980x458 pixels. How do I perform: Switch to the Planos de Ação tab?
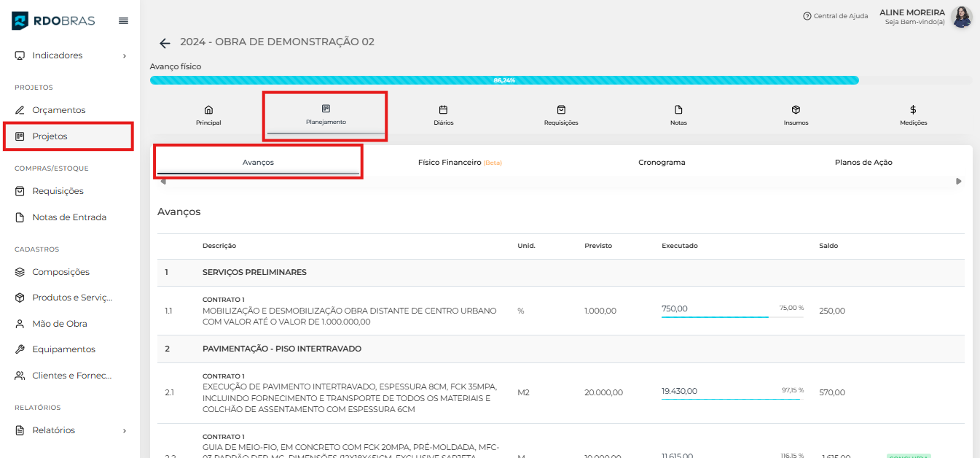point(863,163)
